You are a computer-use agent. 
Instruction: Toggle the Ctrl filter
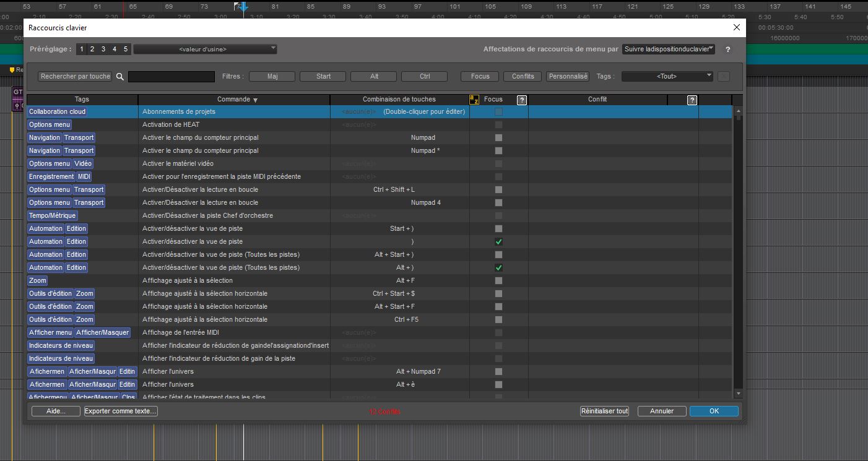coord(424,76)
